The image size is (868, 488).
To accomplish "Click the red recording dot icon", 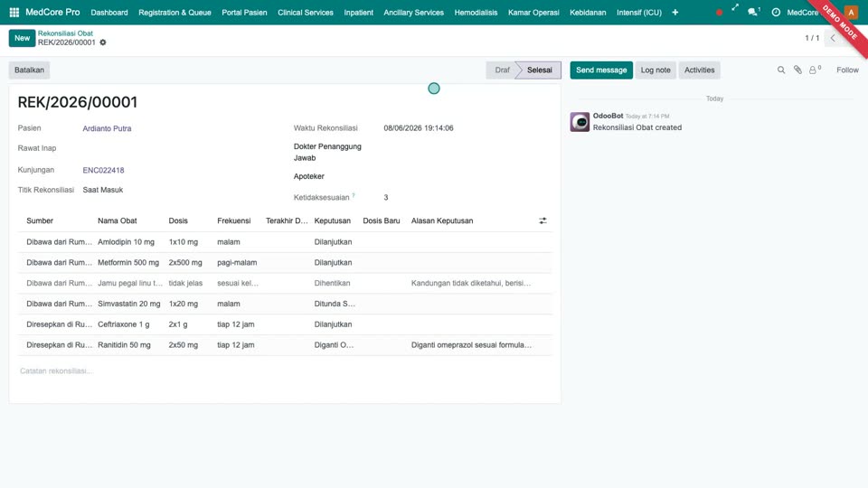I will click(x=719, y=12).
